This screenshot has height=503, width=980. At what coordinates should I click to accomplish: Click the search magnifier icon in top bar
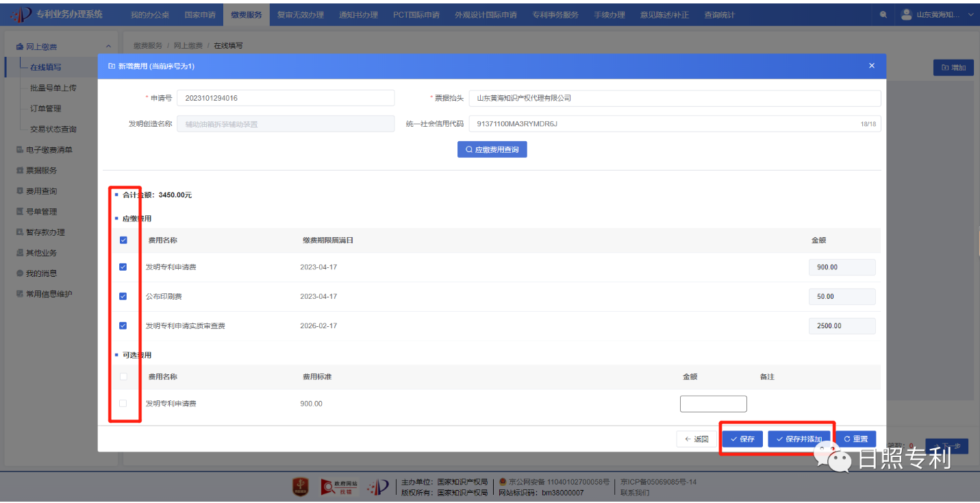pos(883,14)
